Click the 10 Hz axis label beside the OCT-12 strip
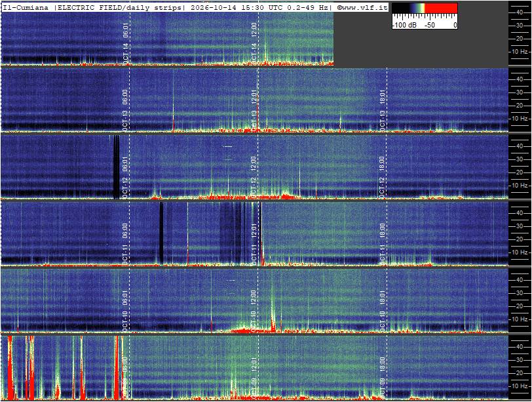This screenshot has width=532, height=402. click(520, 186)
